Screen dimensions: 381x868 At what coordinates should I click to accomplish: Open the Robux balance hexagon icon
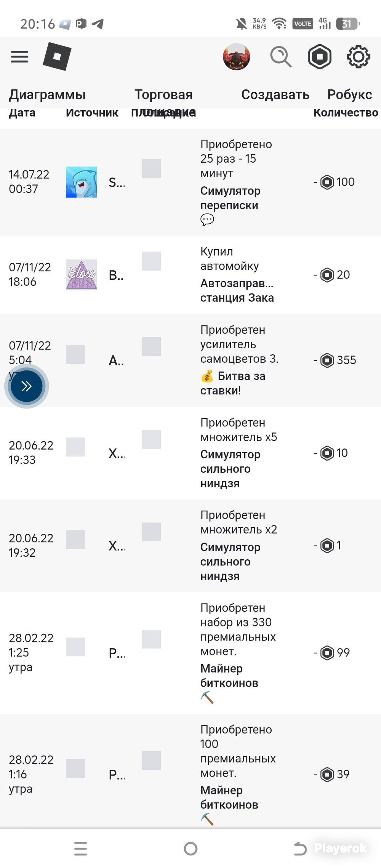pyautogui.click(x=320, y=57)
